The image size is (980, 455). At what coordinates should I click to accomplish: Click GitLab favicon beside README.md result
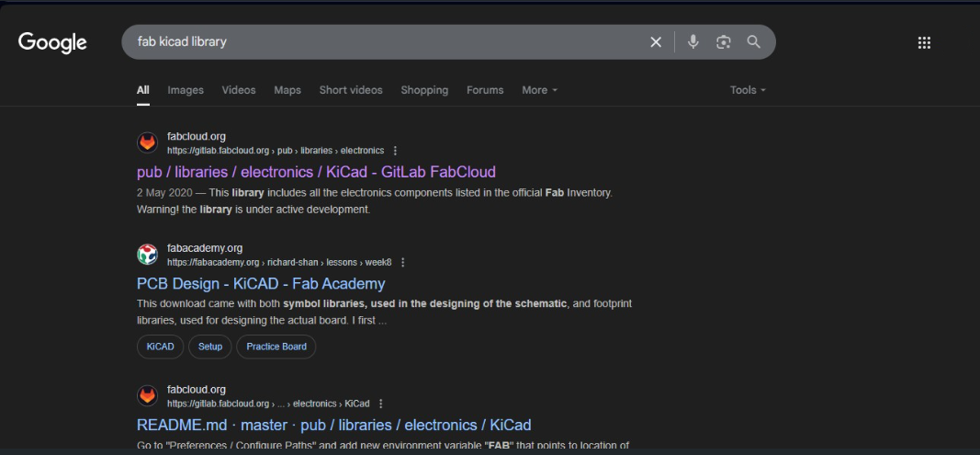(x=148, y=395)
